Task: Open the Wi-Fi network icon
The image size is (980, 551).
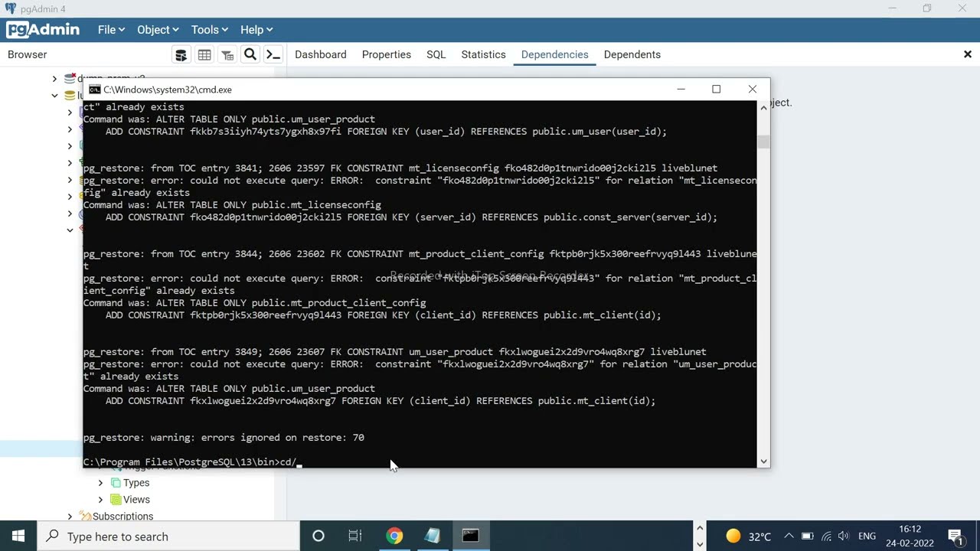Action: coord(825,536)
